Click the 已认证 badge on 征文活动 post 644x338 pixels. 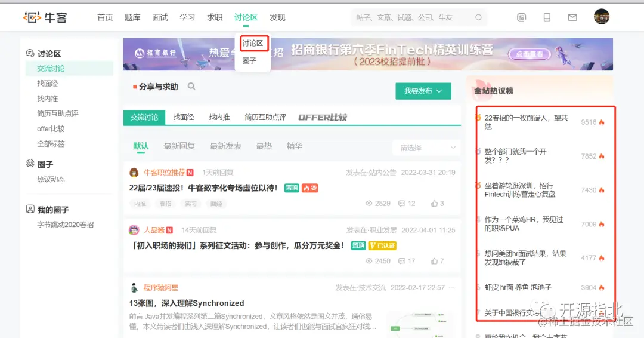pyautogui.click(x=382, y=245)
